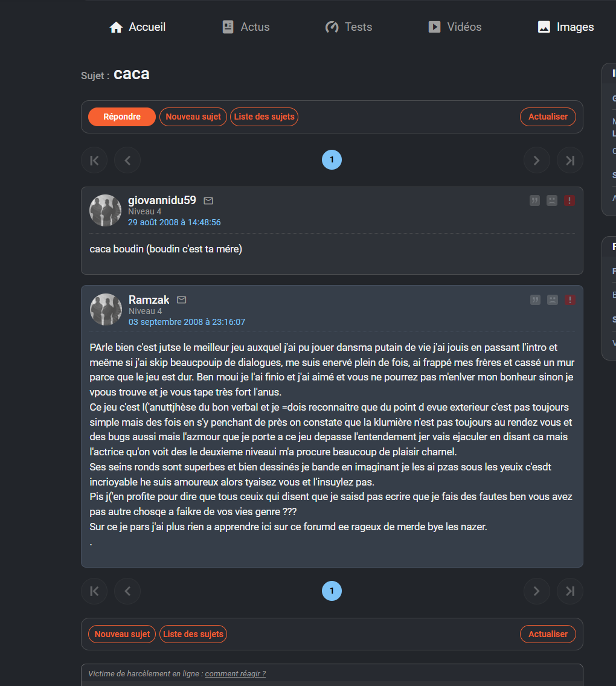Image resolution: width=616 pixels, height=686 pixels.
Task: Jump to the last page in the top pagination
Action: coord(570,161)
